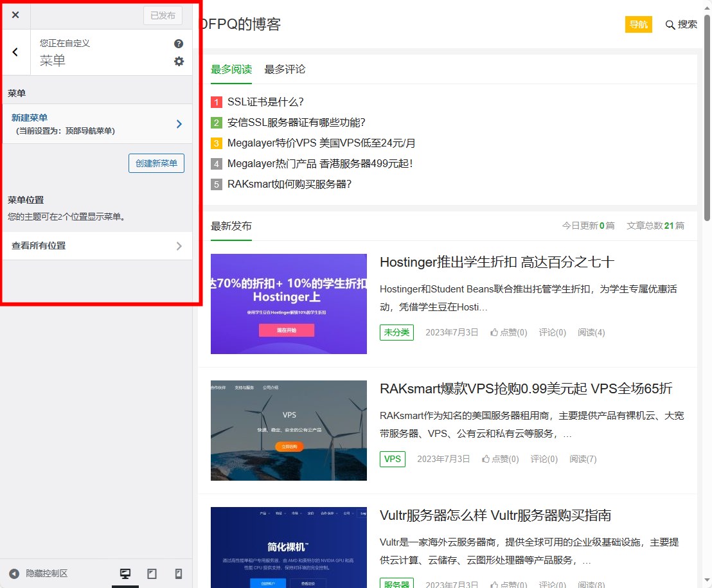
Task: Click the 创建新菜单 button
Action: pos(156,163)
